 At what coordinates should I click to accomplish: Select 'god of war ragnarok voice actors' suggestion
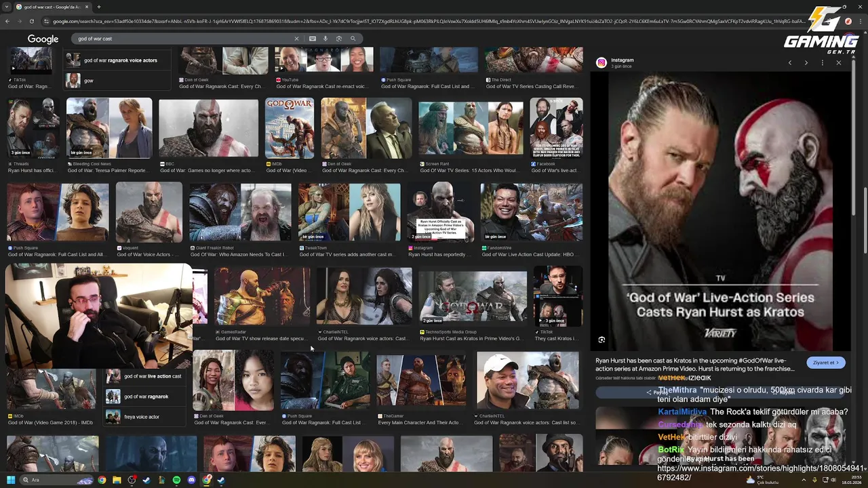point(118,60)
